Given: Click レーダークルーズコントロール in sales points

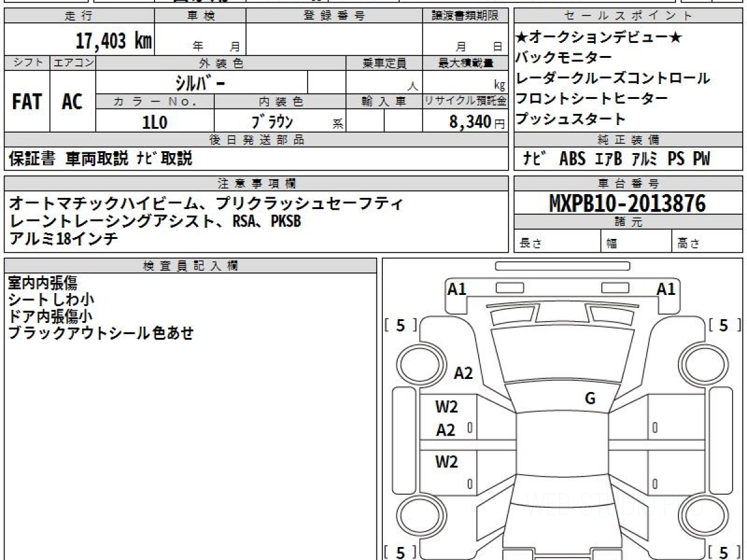Looking at the screenshot, I should (613, 78).
